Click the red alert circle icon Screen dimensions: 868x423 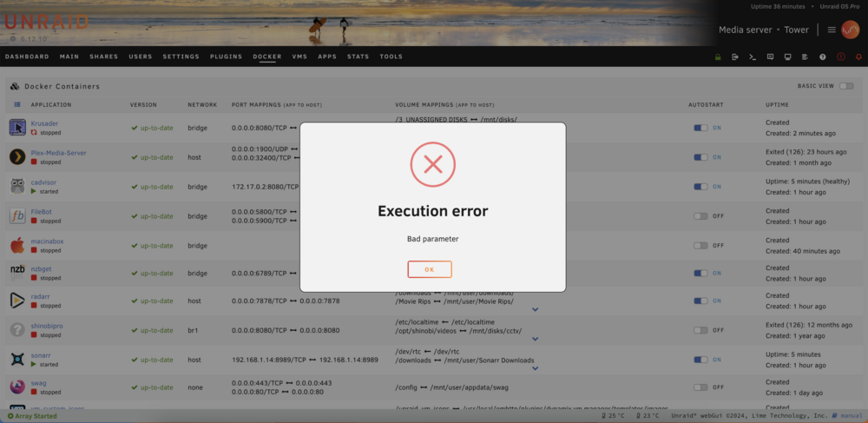[x=841, y=57]
